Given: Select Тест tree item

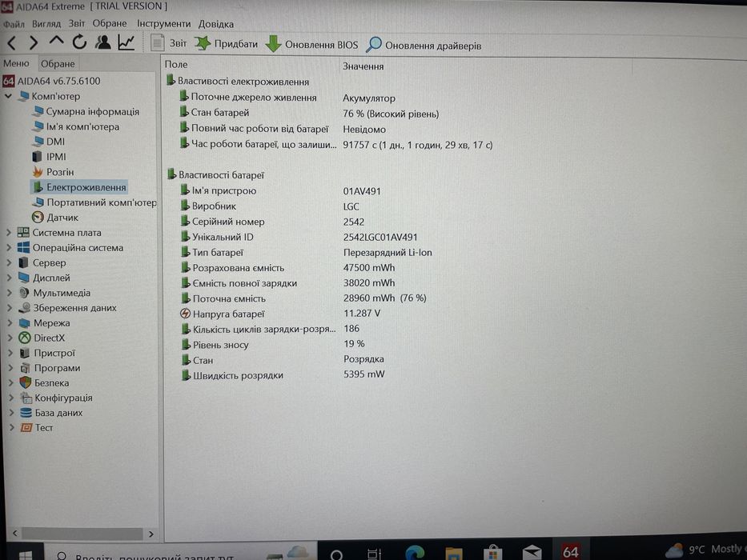Looking at the screenshot, I should coord(37,428).
